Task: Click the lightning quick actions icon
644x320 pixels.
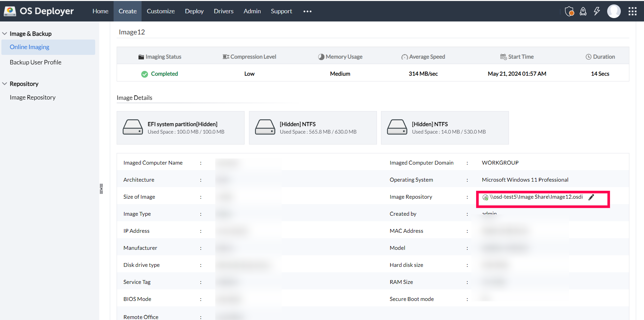Action: 597,11
